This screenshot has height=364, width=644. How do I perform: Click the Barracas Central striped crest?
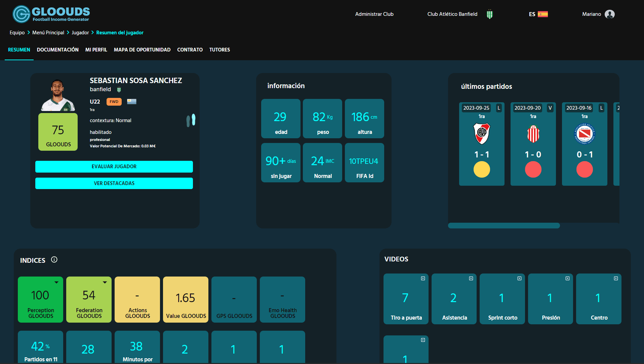533,134
